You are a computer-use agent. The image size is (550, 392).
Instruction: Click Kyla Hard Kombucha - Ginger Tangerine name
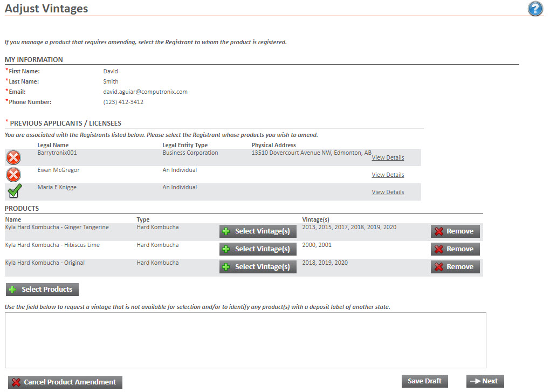[57, 227]
